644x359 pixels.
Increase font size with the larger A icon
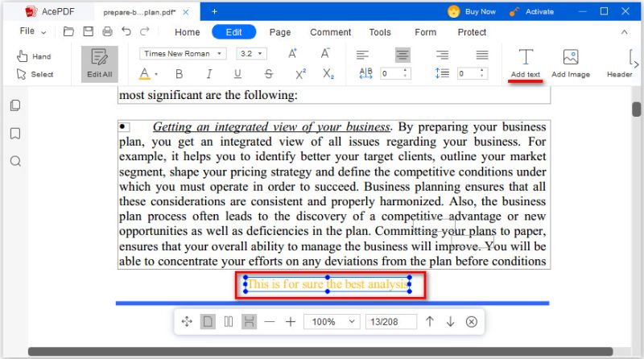click(x=292, y=53)
